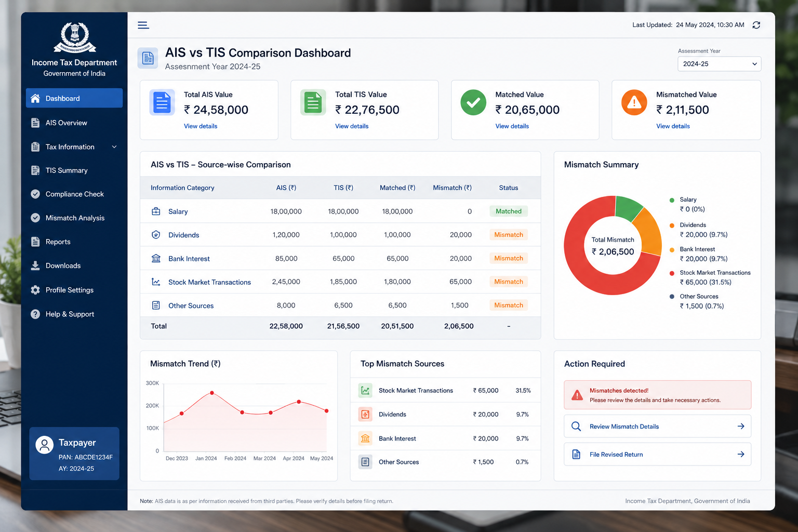Screen dimensions: 798x532
Task: Click the refresh icon beside Last Updated
Action: coord(756,25)
